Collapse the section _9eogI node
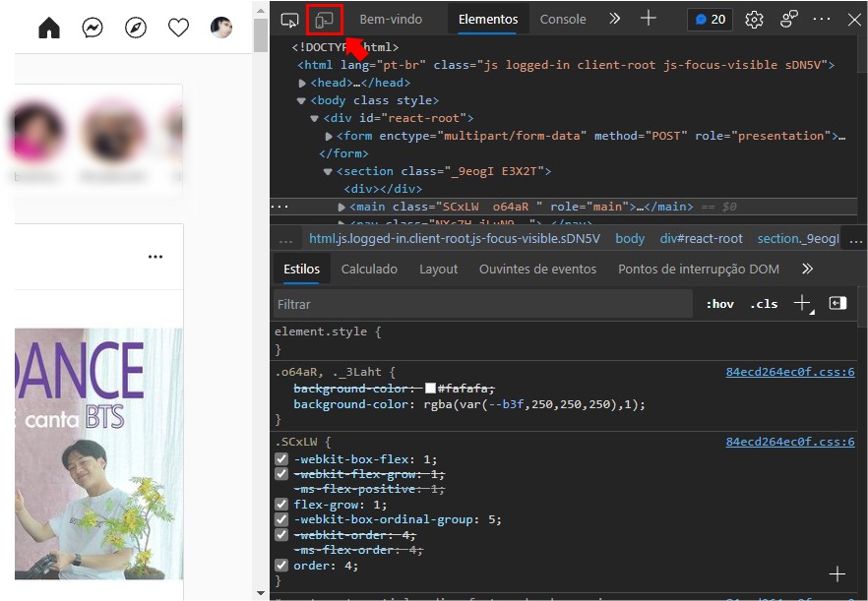The height and width of the screenshot is (601, 868). 328,171
